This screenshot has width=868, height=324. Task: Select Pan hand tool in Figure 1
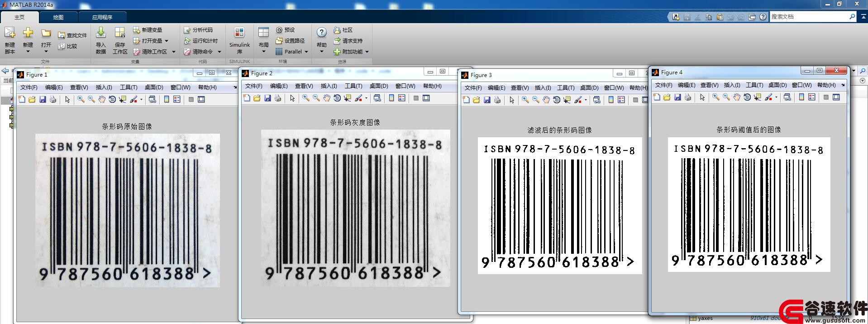(102, 99)
